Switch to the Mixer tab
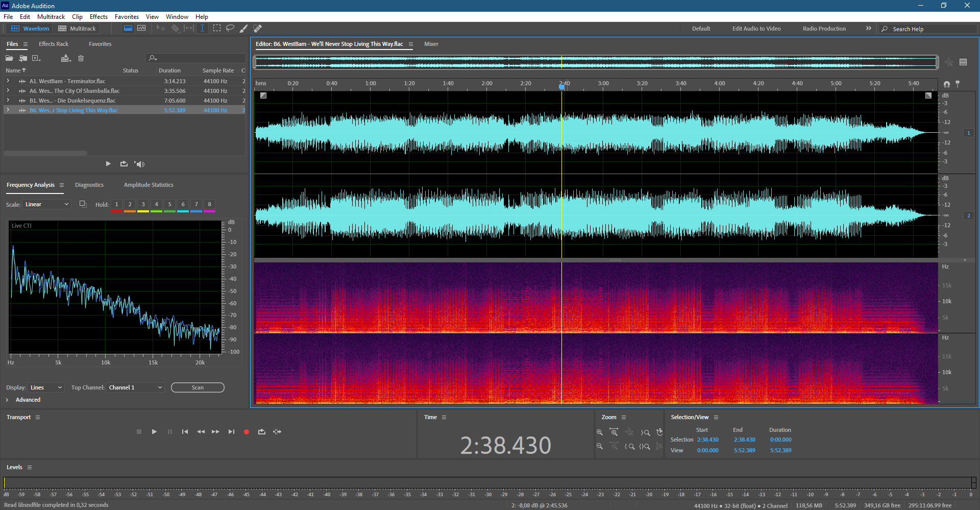The width and height of the screenshot is (980, 510). coord(431,44)
